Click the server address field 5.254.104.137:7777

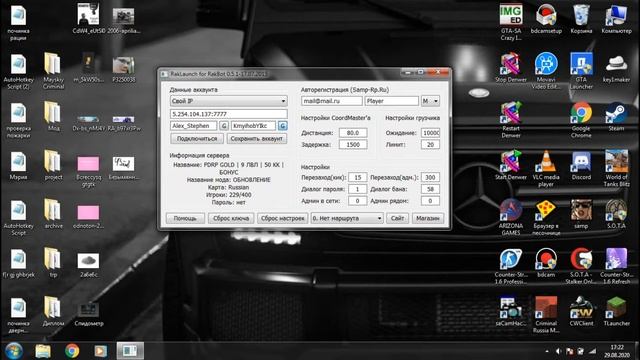(229, 114)
